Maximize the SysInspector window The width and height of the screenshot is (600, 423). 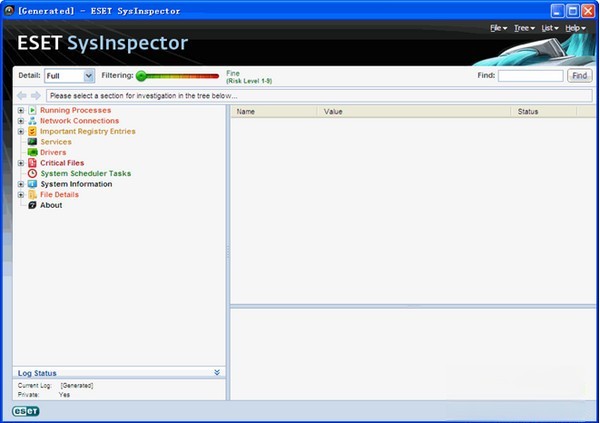pos(573,11)
